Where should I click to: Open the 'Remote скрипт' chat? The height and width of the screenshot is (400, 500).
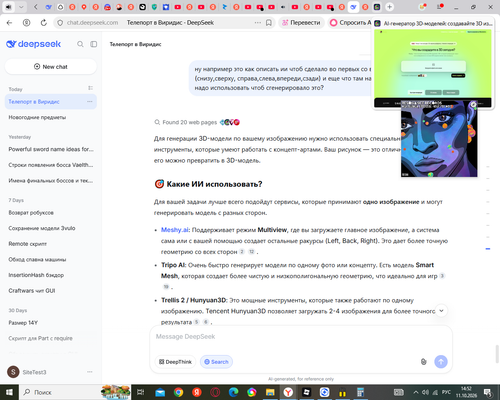tap(51, 244)
